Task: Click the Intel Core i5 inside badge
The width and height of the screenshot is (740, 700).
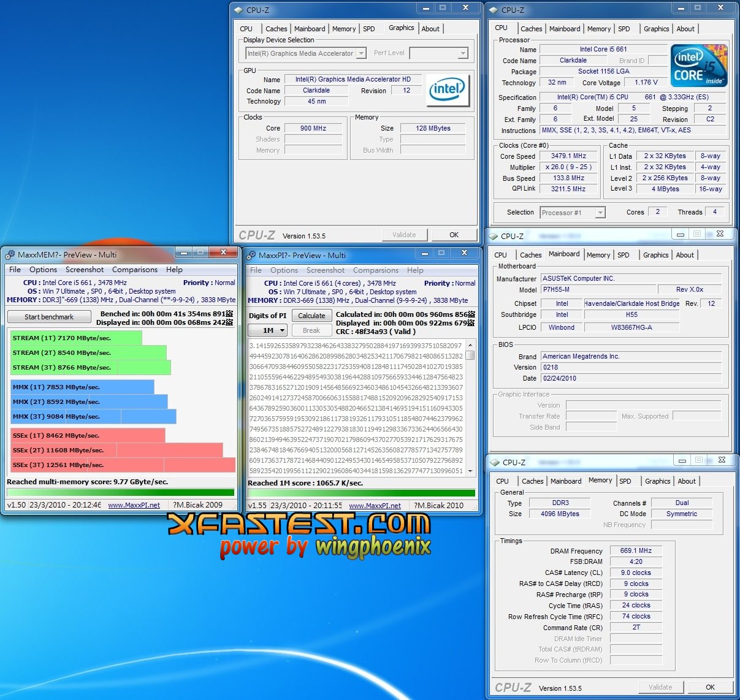Action: point(699,65)
